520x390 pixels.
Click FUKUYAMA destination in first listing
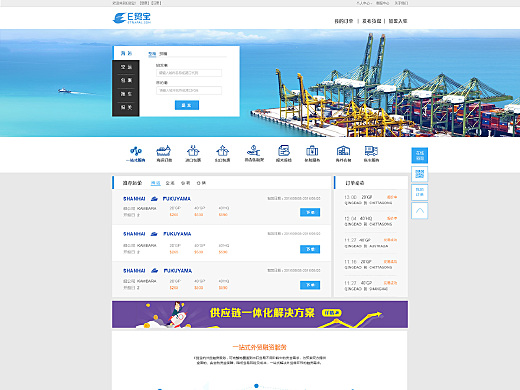click(x=177, y=199)
